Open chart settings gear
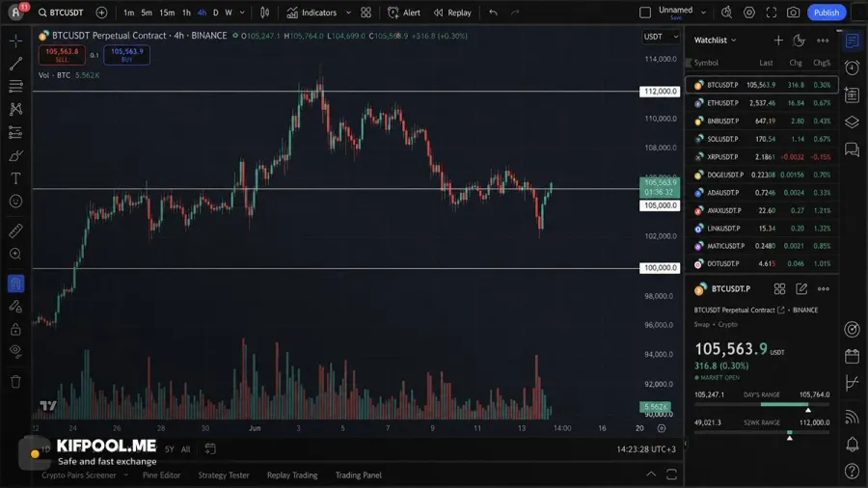Screen dimensions: 868x488 (x=749, y=13)
